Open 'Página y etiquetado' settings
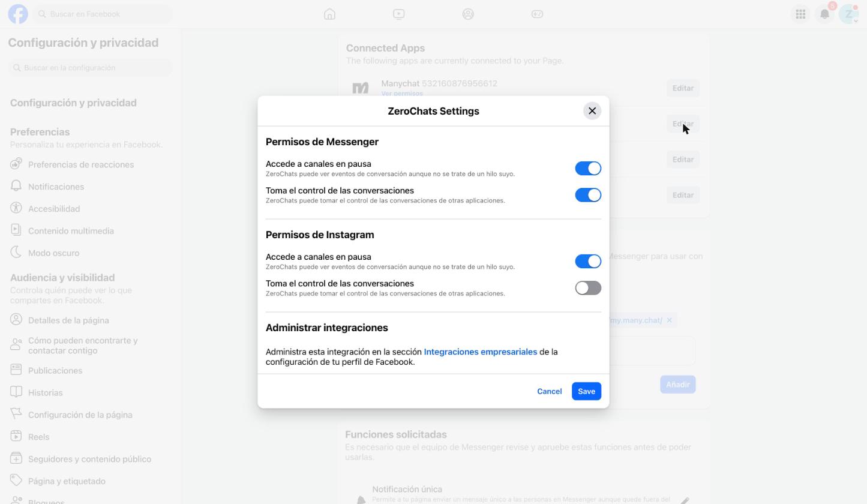 pyautogui.click(x=67, y=482)
